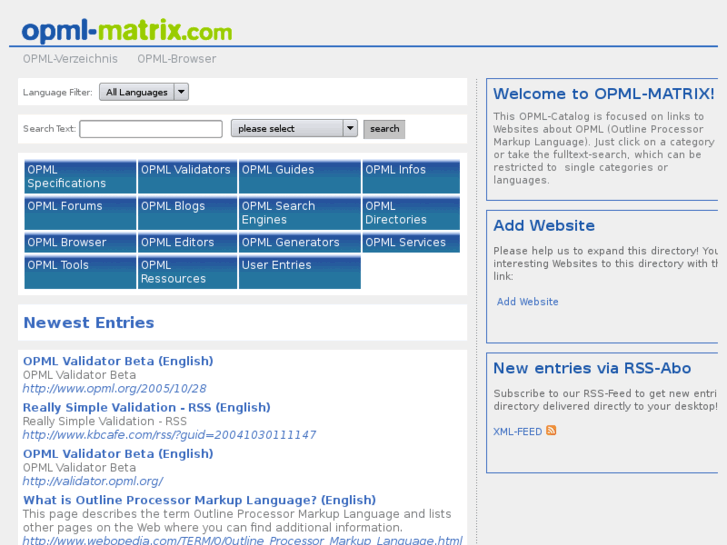This screenshot has height=545, width=727.
Task: Click the 'Search Text:' label
Action: [50, 128]
